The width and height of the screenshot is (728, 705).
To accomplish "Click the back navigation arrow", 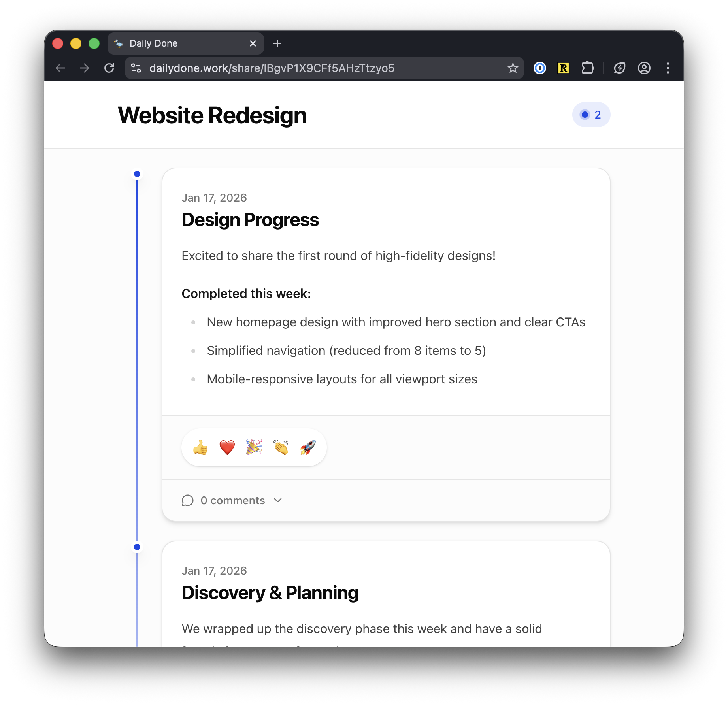I will (x=60, y=68).
